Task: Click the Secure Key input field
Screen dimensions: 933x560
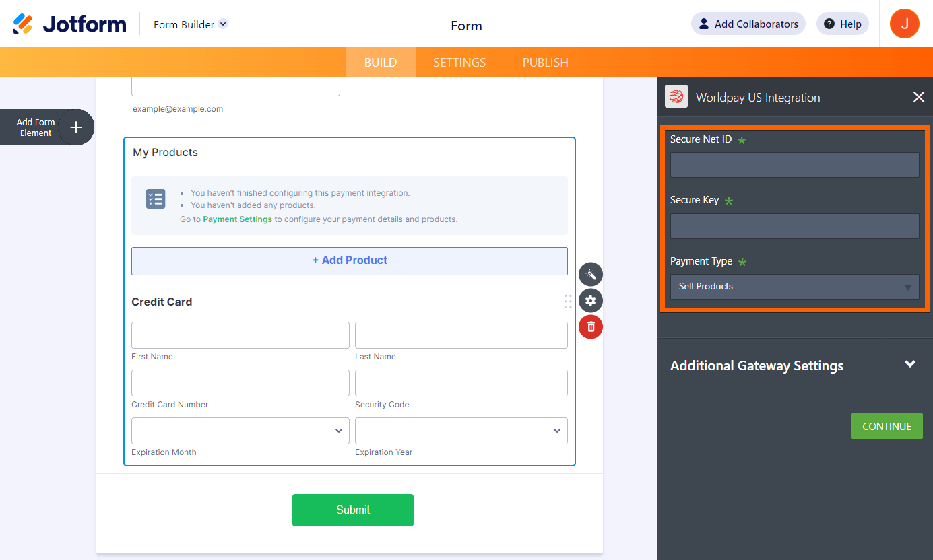Action: [x=795, y=226]
